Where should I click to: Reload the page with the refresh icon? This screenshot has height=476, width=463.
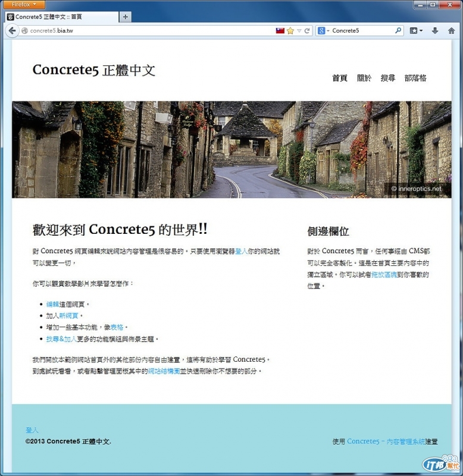(307, 31)
